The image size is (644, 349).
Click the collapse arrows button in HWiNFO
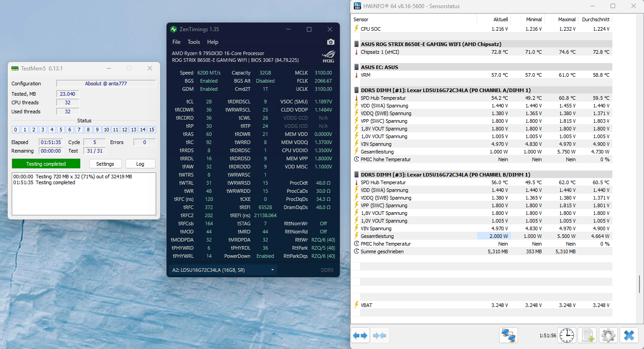pyautogui.click(x=380, y=335)
